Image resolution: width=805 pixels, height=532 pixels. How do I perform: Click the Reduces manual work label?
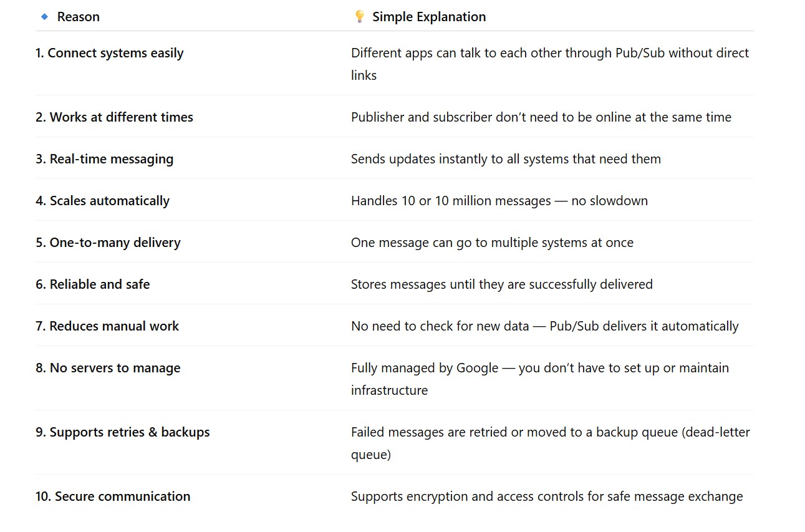tap(107, 326)
